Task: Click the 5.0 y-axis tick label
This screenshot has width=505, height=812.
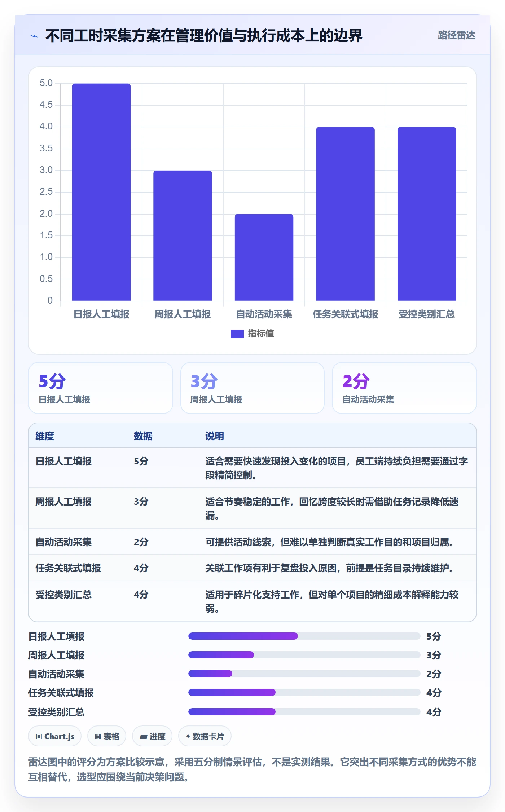Action: (46, 83)
